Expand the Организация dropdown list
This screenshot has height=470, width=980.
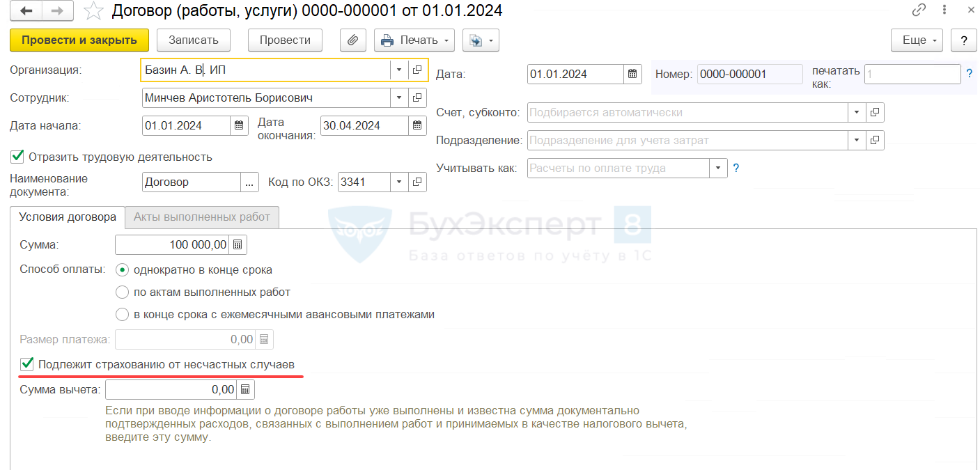point(399,70)
